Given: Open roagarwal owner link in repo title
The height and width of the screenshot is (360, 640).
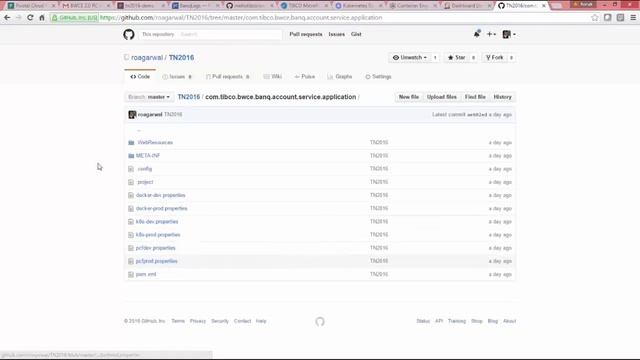Looking at the screenshot, I should coord(147,58).
